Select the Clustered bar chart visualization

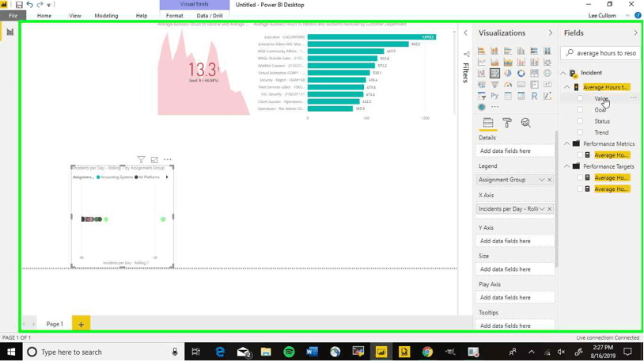(x=508, y=51)
